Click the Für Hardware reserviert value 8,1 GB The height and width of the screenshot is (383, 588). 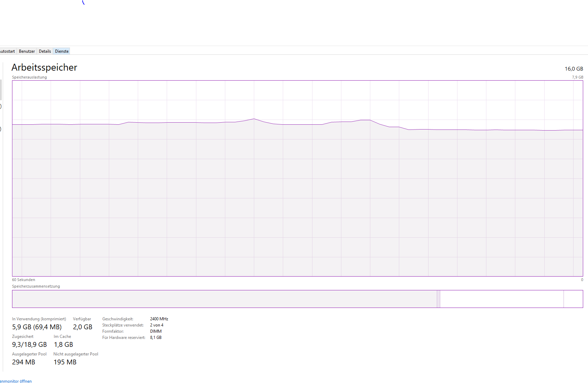point(156,338)
